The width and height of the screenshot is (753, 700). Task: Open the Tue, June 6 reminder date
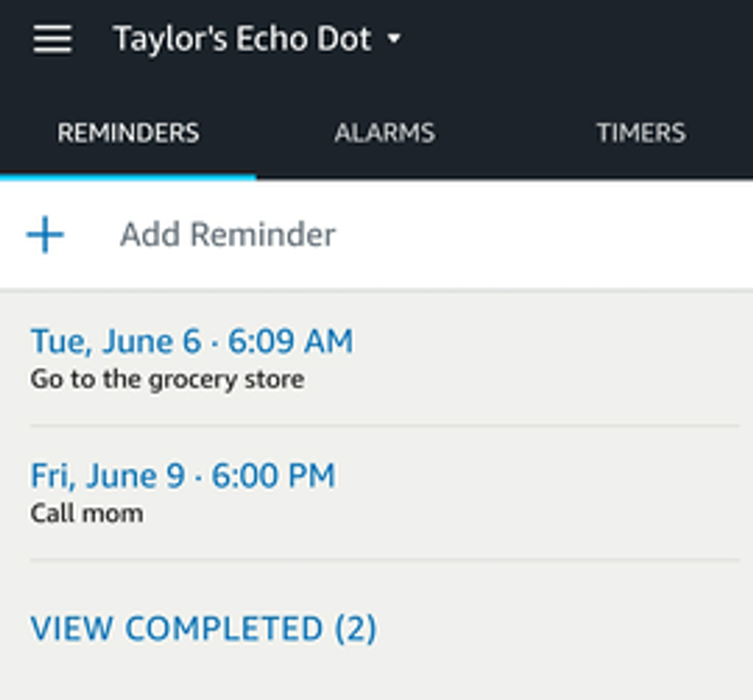pyautogui.click(x=114, y=340)
